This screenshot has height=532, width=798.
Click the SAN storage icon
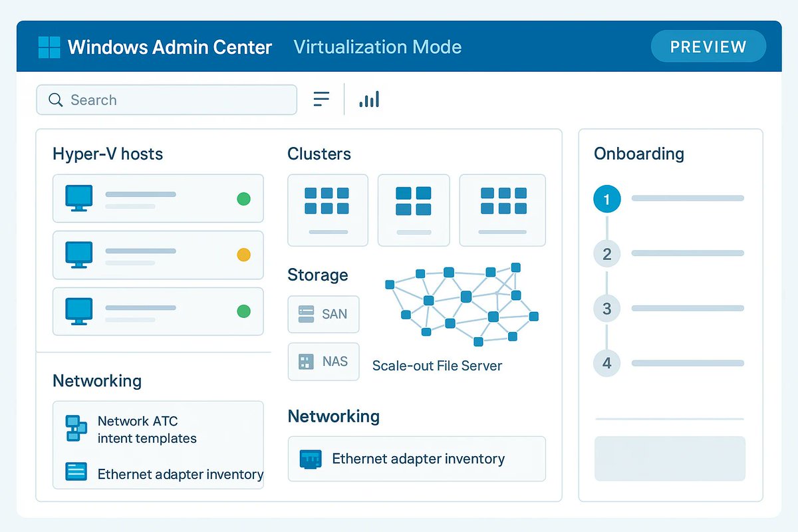tap(305, 314)
